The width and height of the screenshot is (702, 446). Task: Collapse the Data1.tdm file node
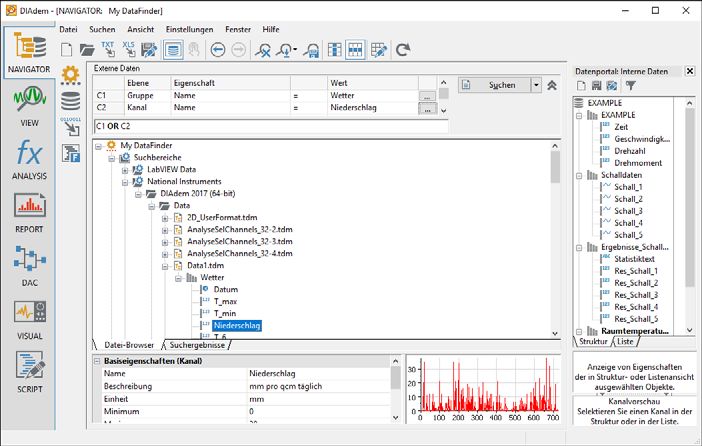(165, 266)
